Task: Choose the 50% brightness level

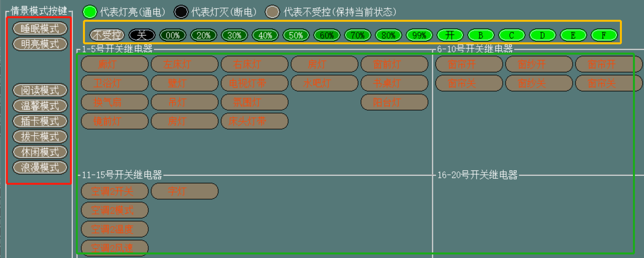Action: 296,35
